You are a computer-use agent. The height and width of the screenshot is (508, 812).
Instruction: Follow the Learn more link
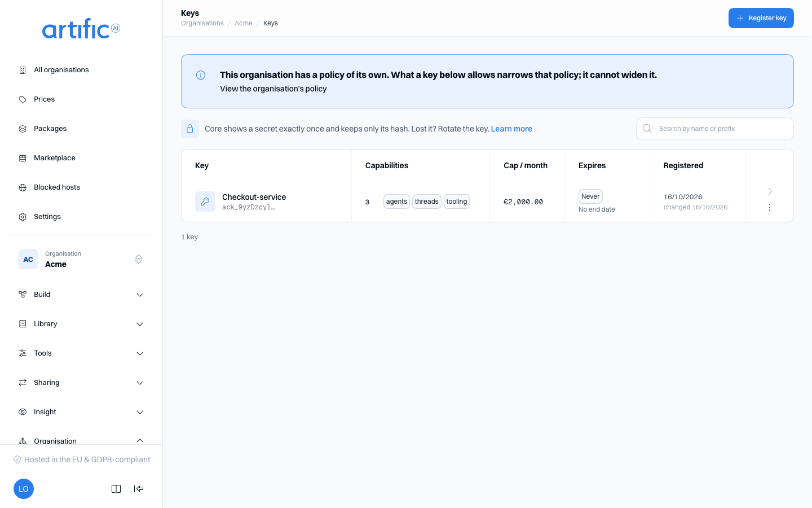[x=511, y=129]
